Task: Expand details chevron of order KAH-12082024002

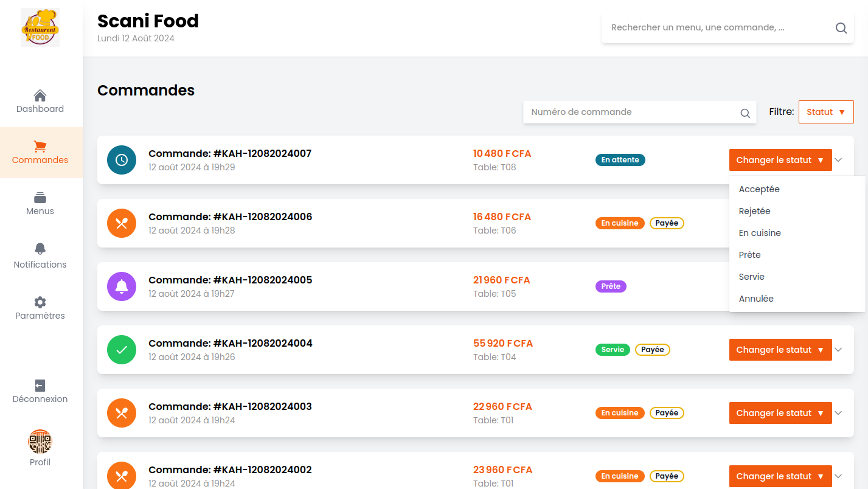Action: point(838,476)
